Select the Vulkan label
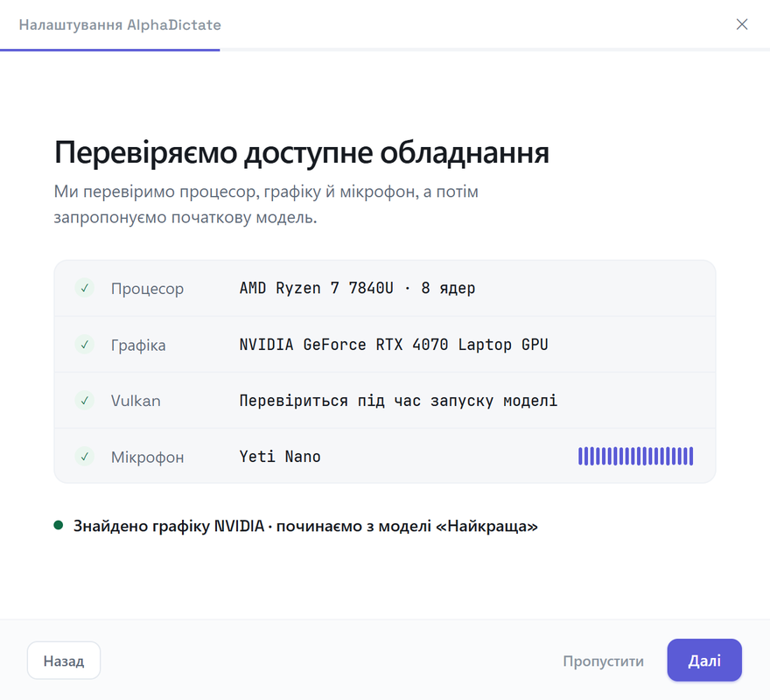This screenshot has height=700, width=770. pos(136,401)
